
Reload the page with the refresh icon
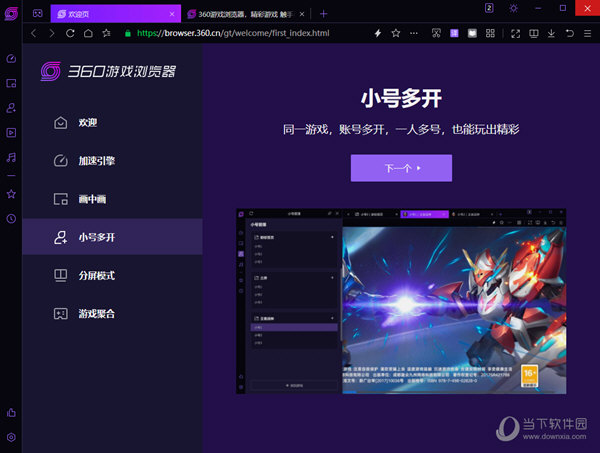pyautogui.click(x=70, y=33)
